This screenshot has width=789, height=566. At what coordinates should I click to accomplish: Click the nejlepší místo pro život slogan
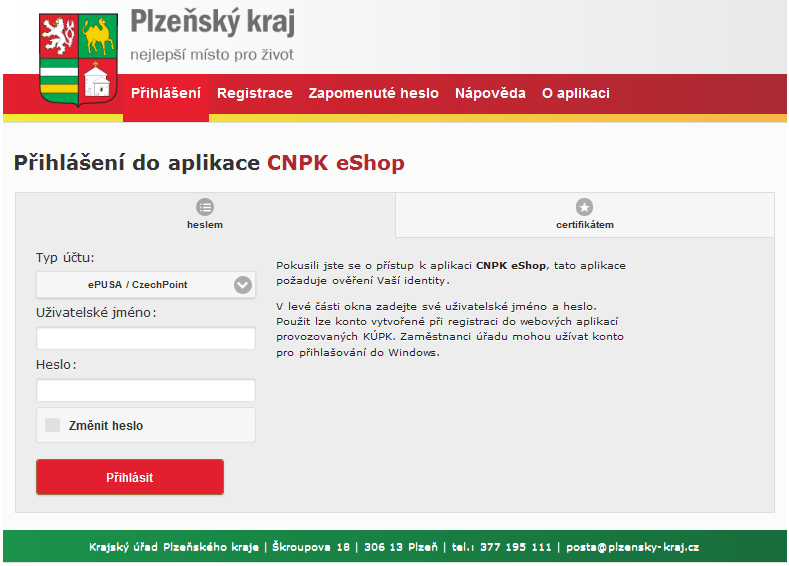click(x=212, y=54)
